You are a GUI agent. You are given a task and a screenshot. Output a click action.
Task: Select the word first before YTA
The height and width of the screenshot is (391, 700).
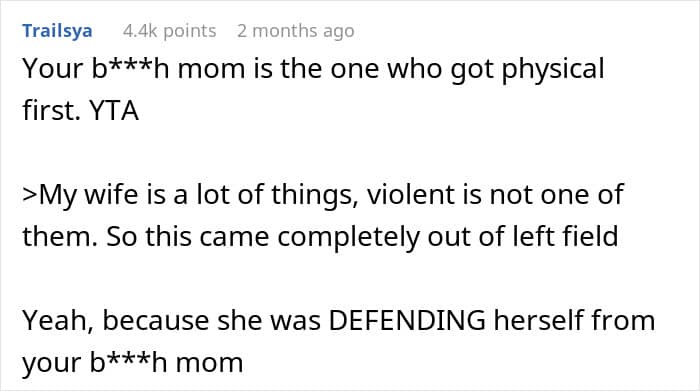coord(51,110)
